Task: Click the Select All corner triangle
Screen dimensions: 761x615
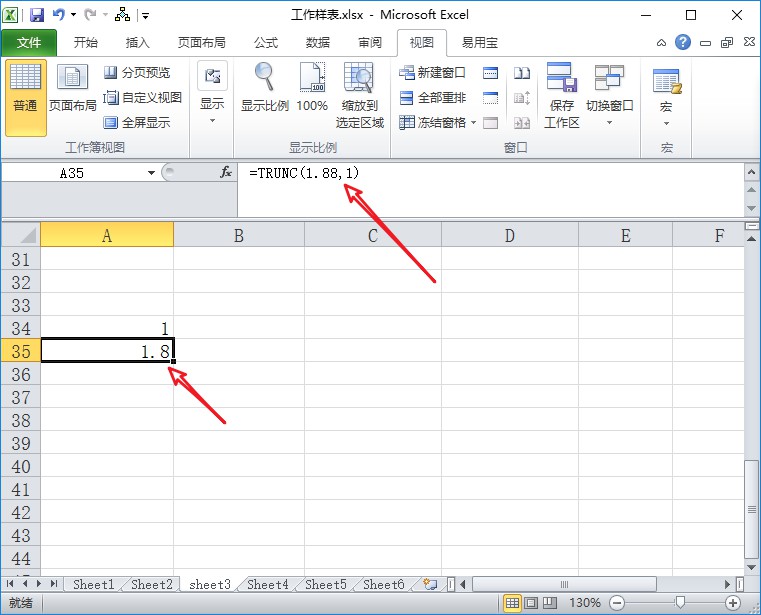Action: point(21,234)
